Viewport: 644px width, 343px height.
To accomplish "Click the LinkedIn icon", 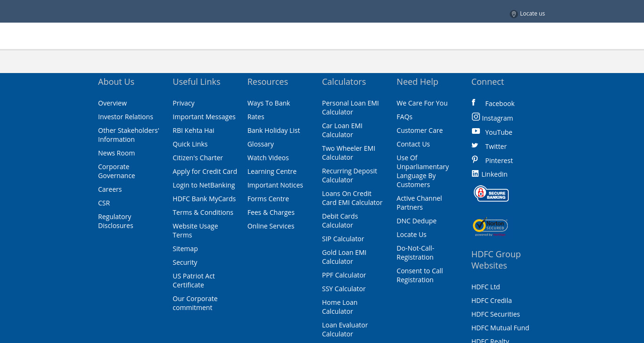I will pyautogui.click(x=475, y=173).
